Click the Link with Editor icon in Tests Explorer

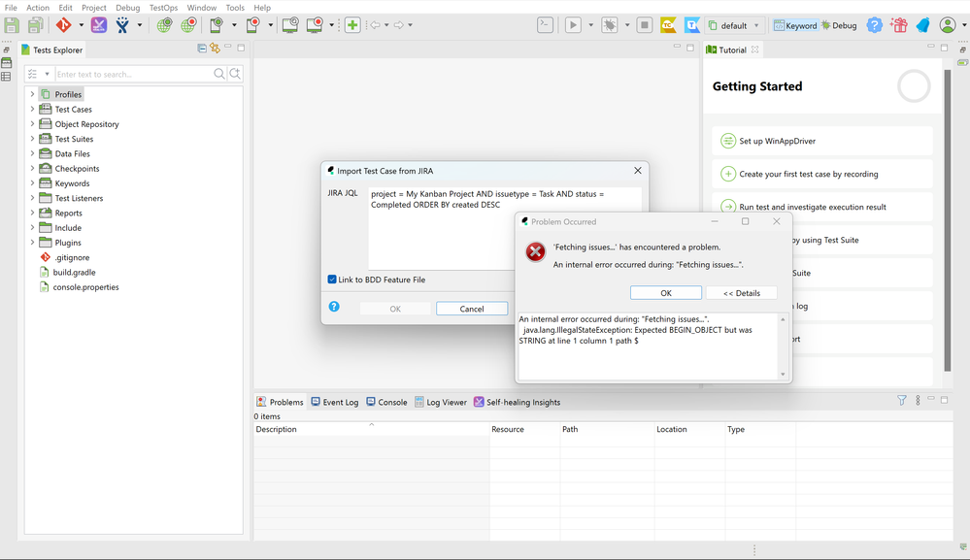[215, 49]
